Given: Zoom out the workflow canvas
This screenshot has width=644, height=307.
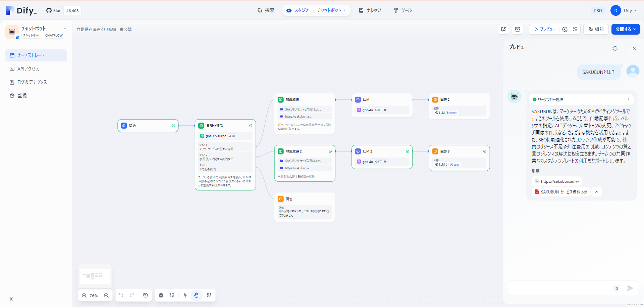Looking at the screenshot, I should 84,296.
